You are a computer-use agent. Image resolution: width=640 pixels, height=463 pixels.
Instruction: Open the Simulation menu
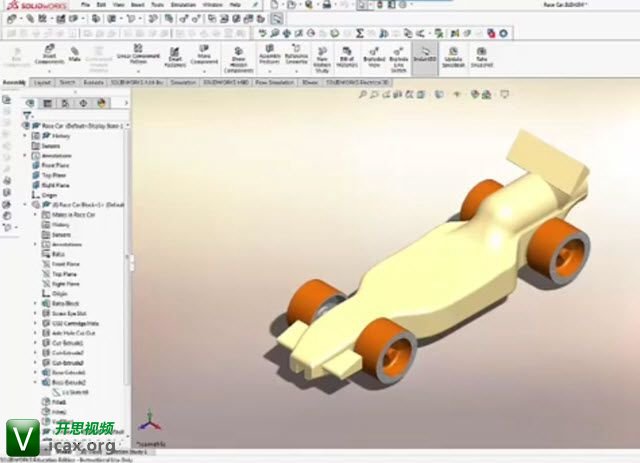[183, 5]
